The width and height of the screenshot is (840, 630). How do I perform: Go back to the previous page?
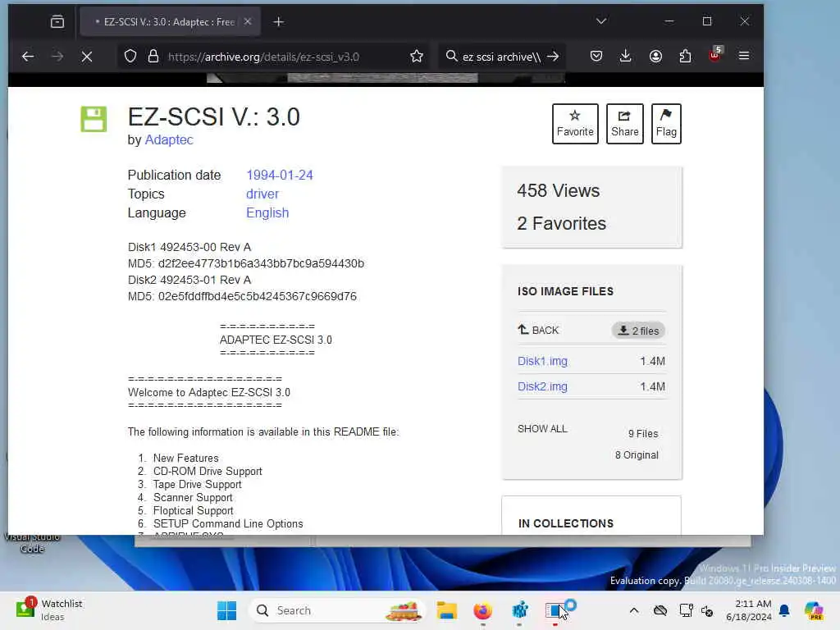coord(28,57)
